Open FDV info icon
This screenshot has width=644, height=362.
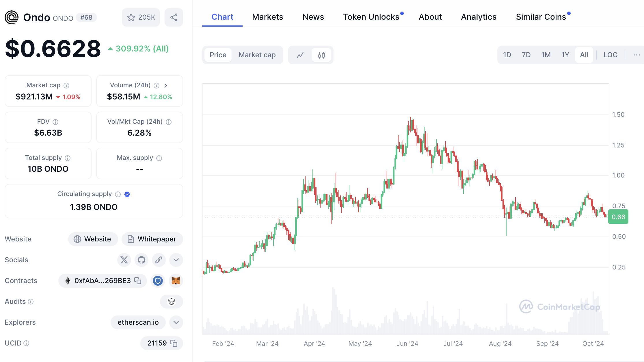pos(55,122)
